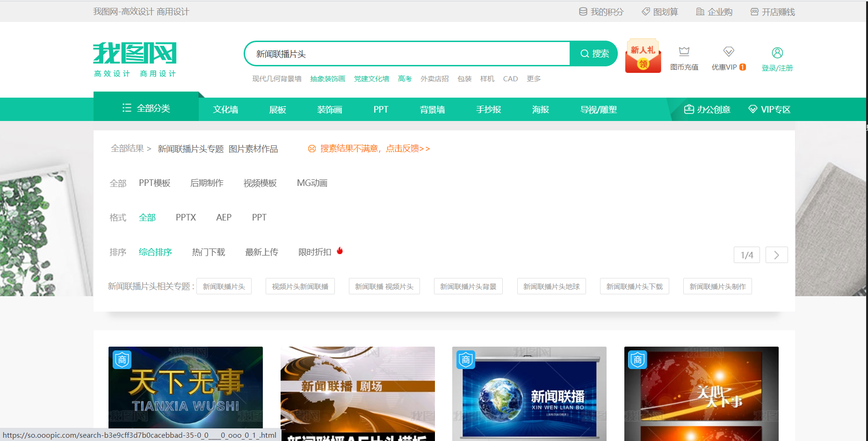The image size is (868, 441).
Task: Switch to the PPT category tab
Action: click(x=381, y=109)
